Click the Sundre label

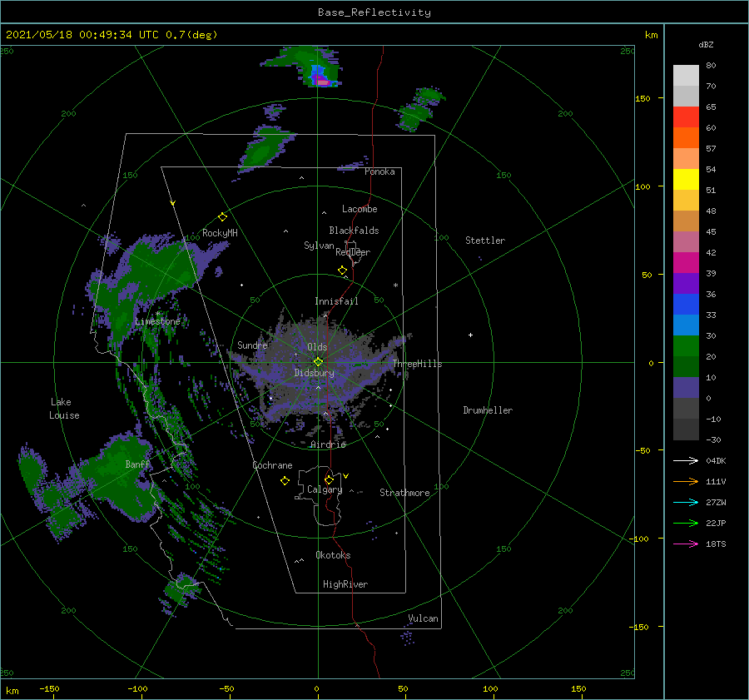pyautogui.click(x=252, y=345)
